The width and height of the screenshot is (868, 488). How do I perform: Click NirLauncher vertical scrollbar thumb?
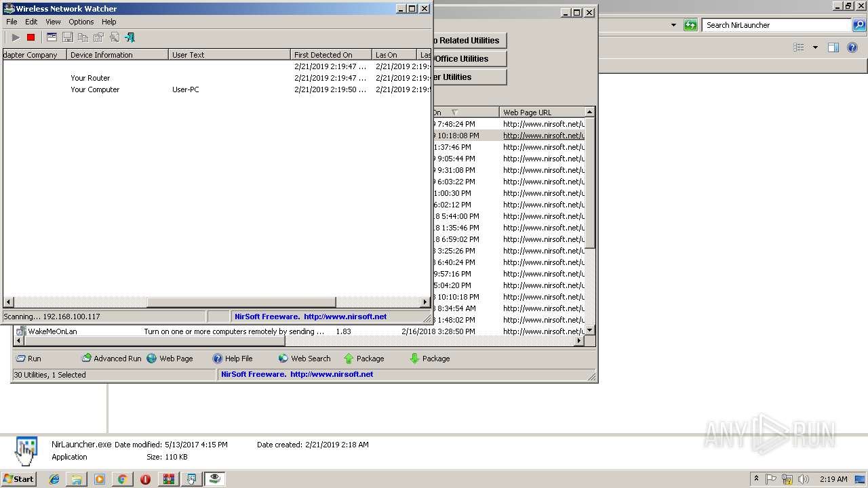point(590,183)
